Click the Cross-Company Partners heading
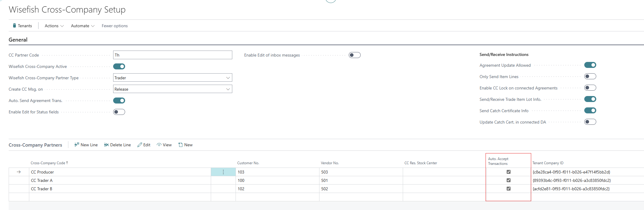This screenshot has height=210, width=644. tap(35, 145)
